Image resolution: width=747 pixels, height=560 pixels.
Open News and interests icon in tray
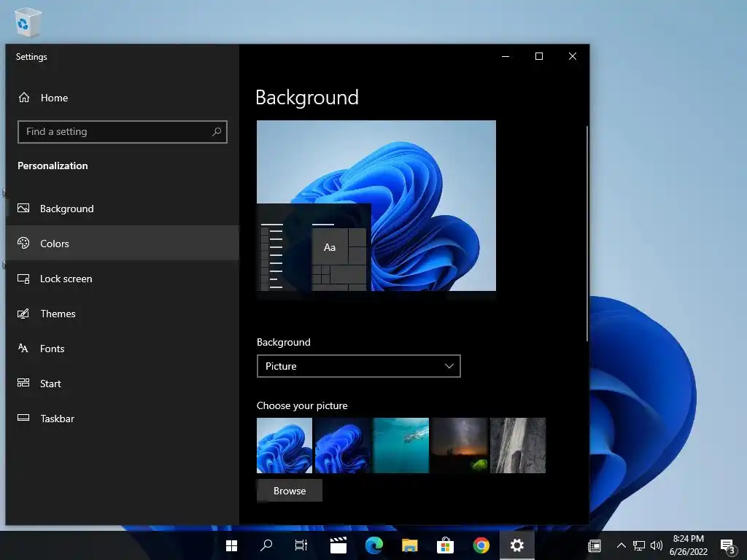(595, 545)
